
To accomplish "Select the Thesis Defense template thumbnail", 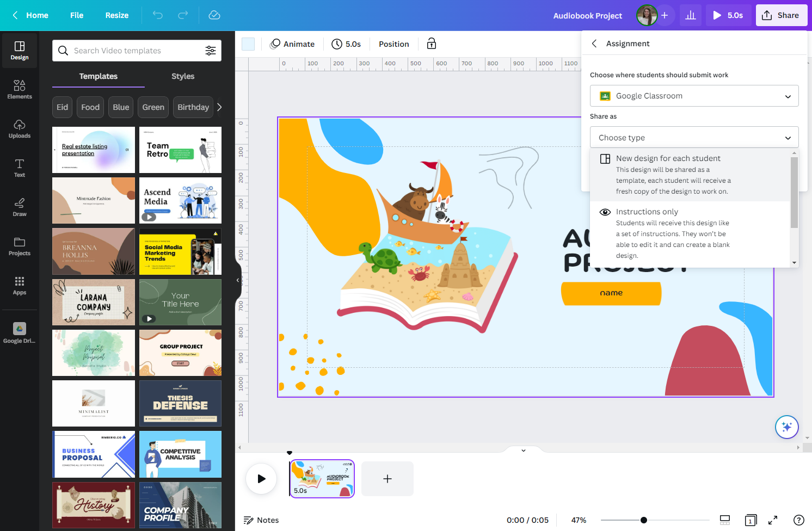I will click(x=180, y=403).
